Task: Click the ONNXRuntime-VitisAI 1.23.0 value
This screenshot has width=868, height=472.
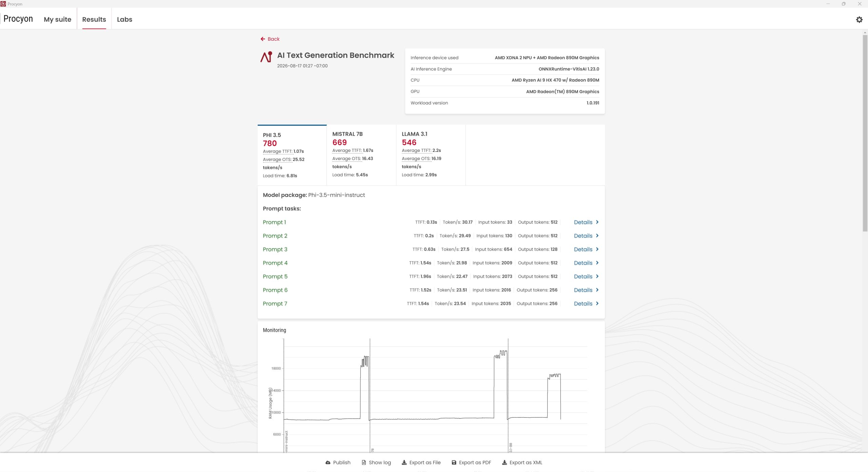Action: (x=569, y=69)
